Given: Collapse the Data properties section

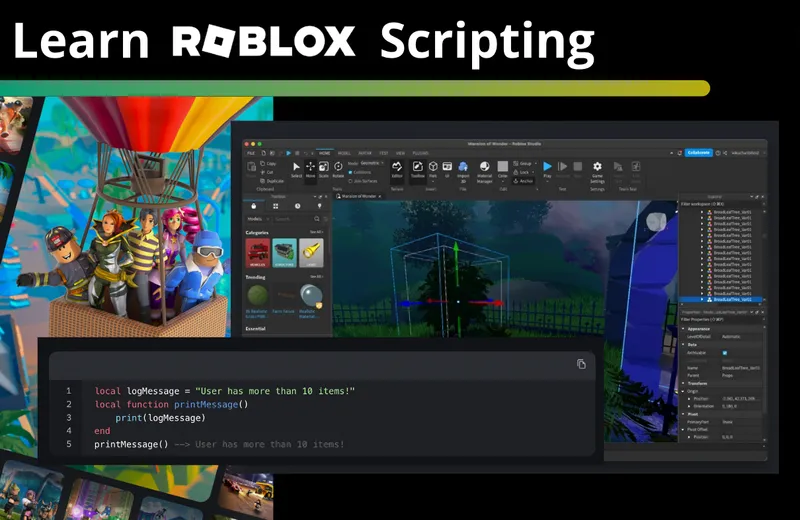Looking at the screenshot, I should pos(683,344).
